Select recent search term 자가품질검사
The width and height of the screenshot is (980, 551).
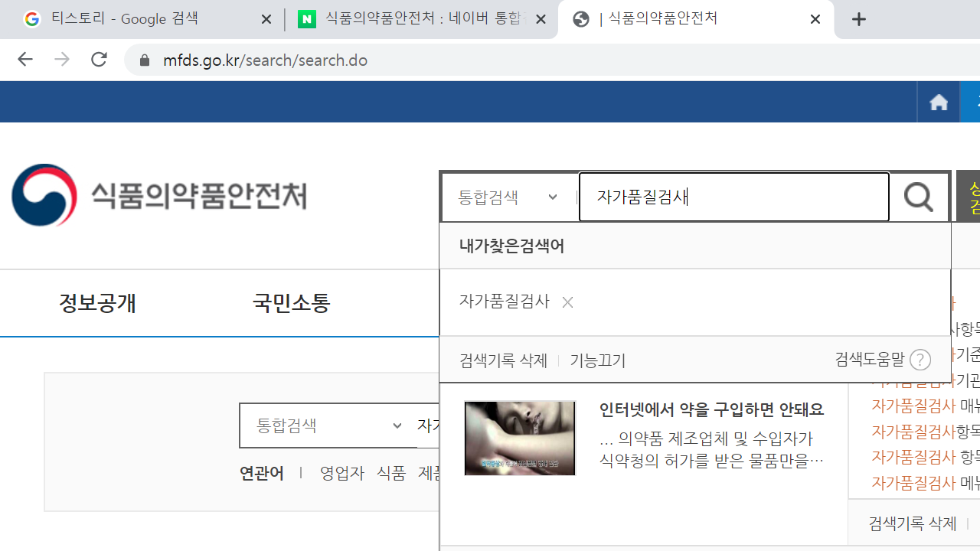click(505, 302)
